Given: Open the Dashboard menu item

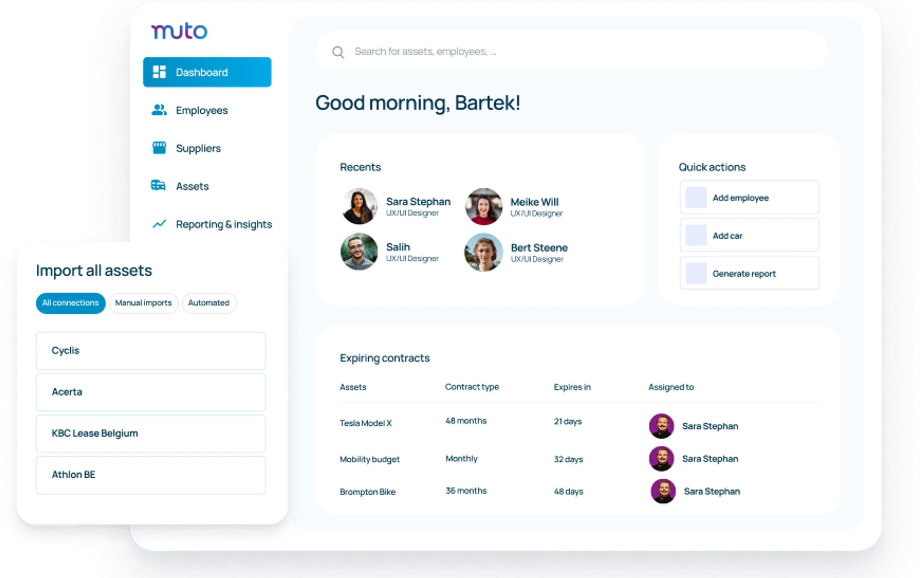Looking at the screenshot, I should 207,72.
